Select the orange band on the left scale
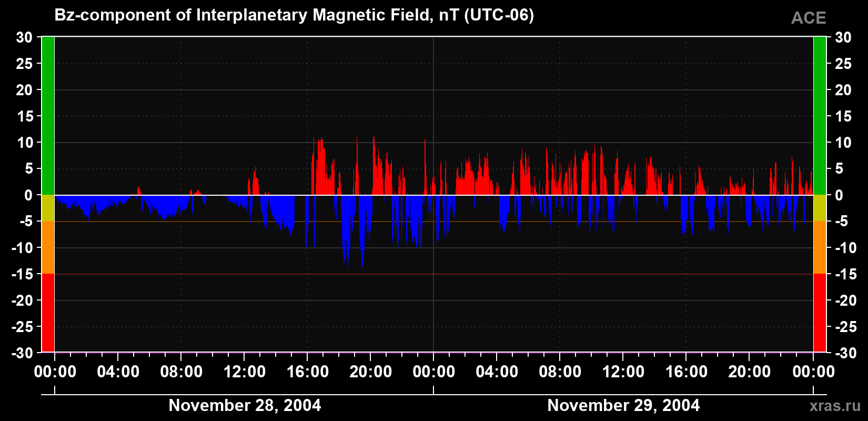868x421 pixels. pyautogui.click(x=48, y=247)
